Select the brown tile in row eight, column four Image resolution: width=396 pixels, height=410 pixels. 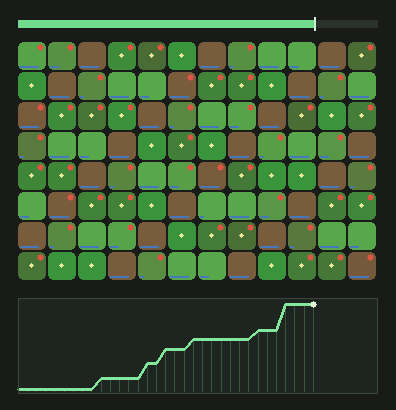[122, 266]
